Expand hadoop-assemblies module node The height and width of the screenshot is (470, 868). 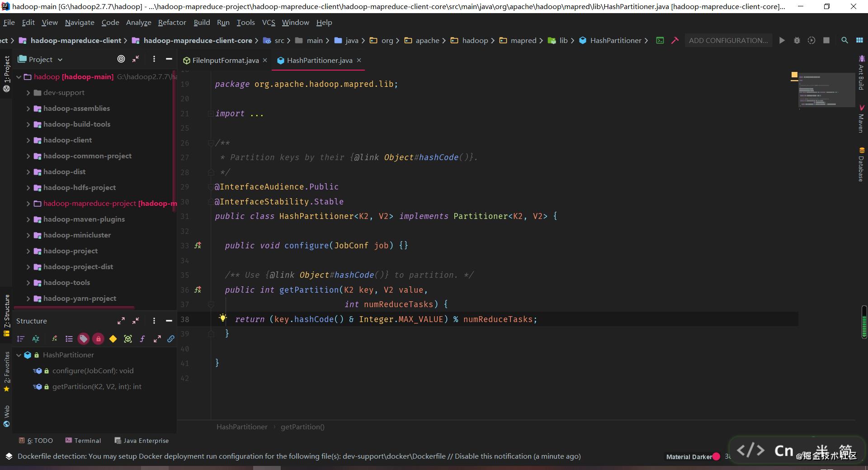tap(28, 109)
